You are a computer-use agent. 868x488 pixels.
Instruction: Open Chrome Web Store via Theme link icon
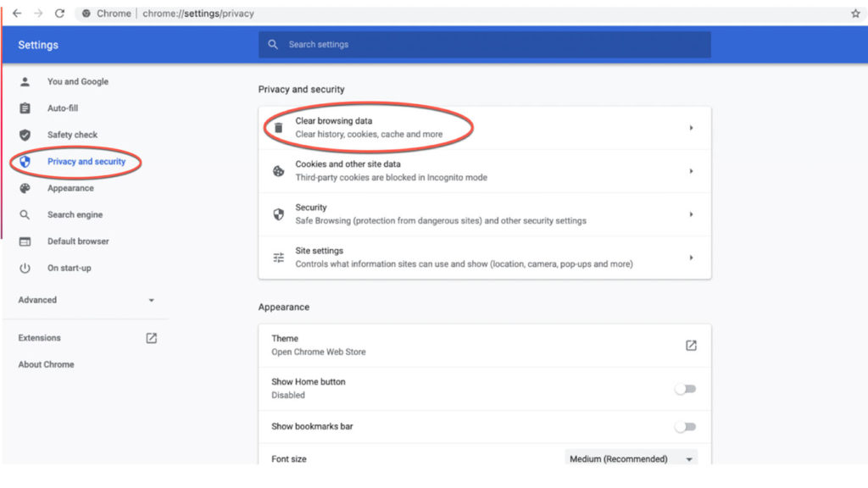click(691, 346)
